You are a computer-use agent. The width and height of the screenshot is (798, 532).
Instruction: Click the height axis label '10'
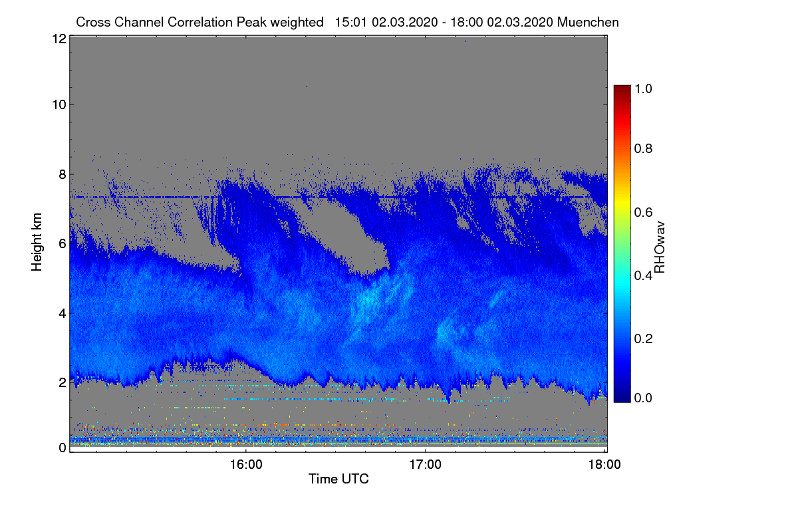59,104
